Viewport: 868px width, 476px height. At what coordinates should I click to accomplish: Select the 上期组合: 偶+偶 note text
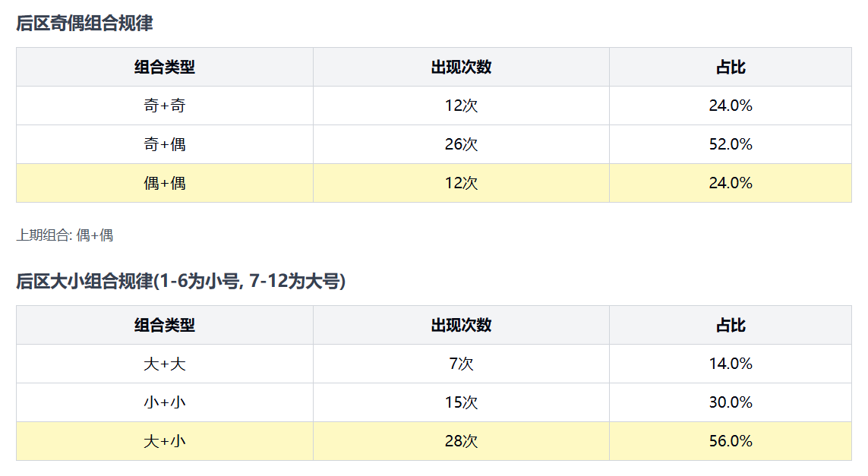pyautogui.click(x=65, y=235)
